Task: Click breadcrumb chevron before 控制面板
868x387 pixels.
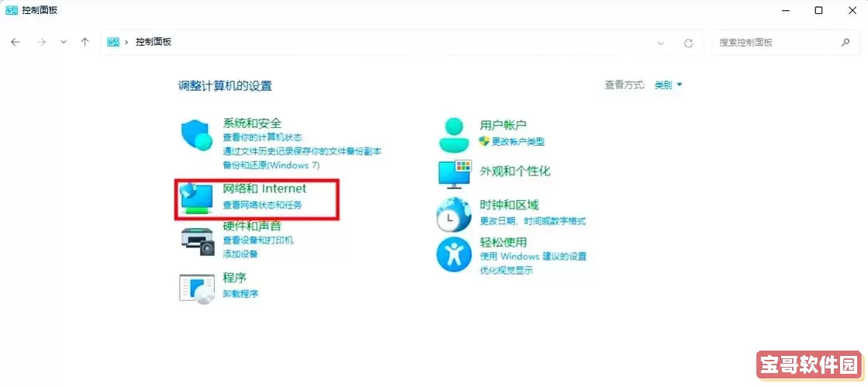Action: (x=127, y=42)
